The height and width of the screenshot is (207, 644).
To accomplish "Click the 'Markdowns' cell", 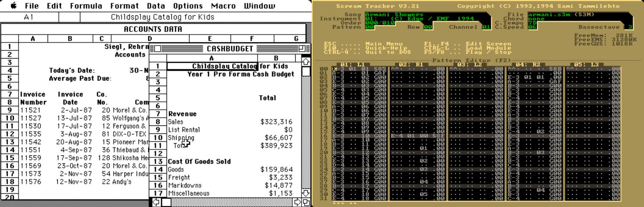I will [185, 185].
